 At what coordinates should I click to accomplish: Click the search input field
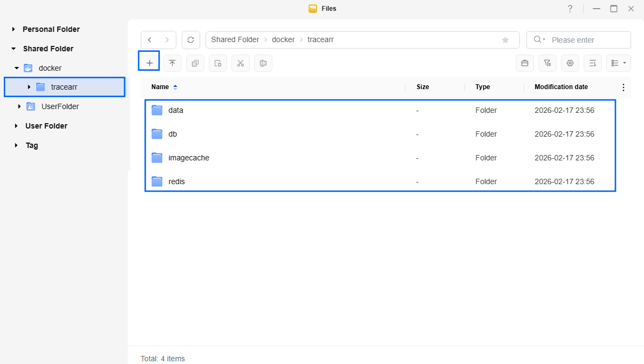point(588,40)
